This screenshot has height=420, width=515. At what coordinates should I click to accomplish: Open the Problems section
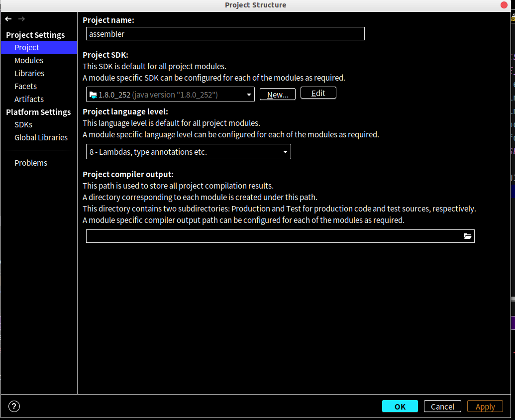click(x=31, y=163)
